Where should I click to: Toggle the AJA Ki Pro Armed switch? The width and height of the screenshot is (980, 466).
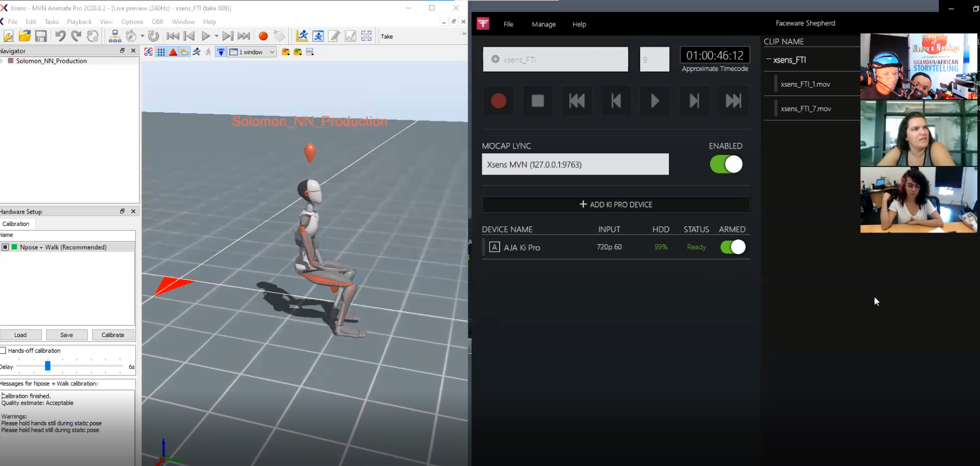click(x=733, y=247)
